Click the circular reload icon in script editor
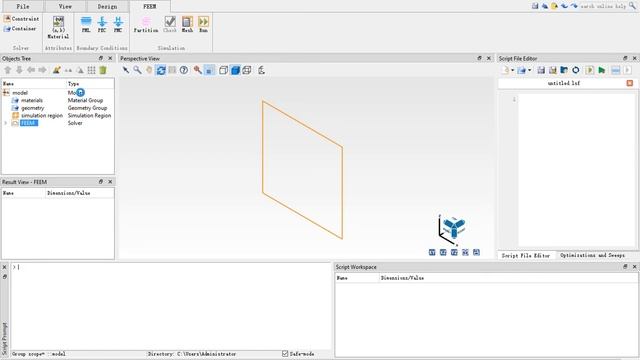The height and width of the screenshot is (360, 640). pos(576,70)
